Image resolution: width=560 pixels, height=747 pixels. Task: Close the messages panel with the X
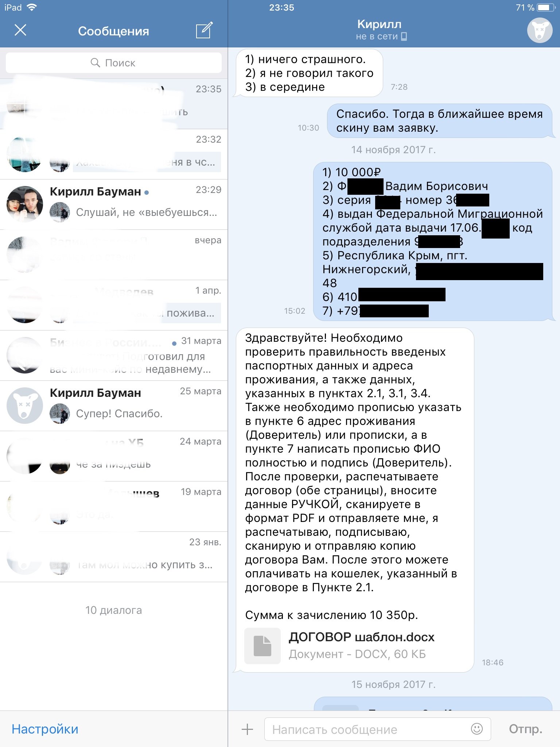click(x=20, y=30)
